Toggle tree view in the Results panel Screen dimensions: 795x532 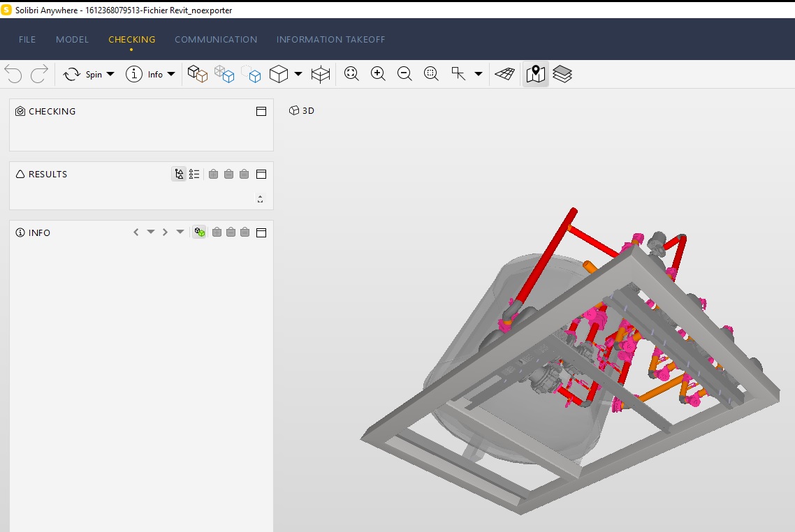pyautogui.click(x=179, y=174)
